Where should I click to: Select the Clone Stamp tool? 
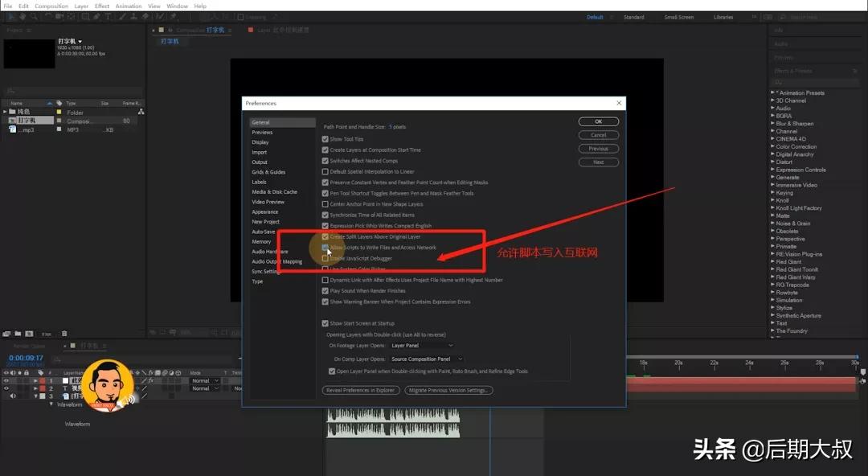coord(133,17)
